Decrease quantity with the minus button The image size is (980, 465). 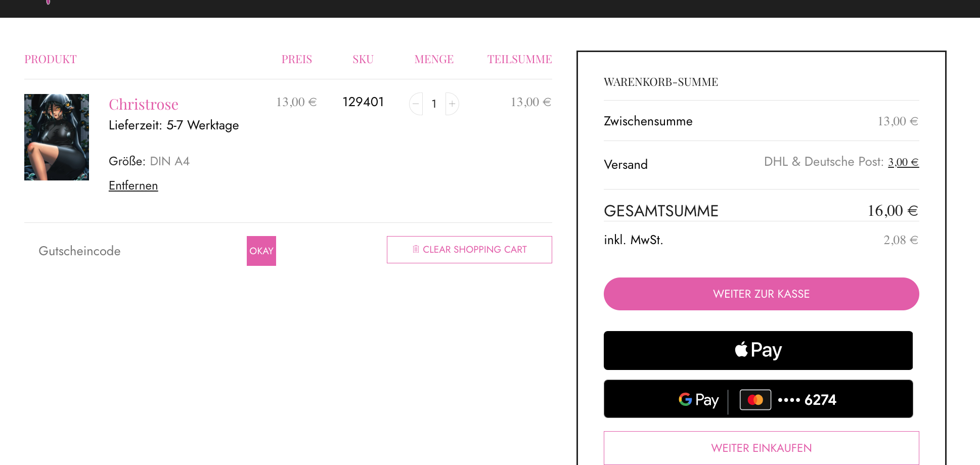click(x=416, y=104)
